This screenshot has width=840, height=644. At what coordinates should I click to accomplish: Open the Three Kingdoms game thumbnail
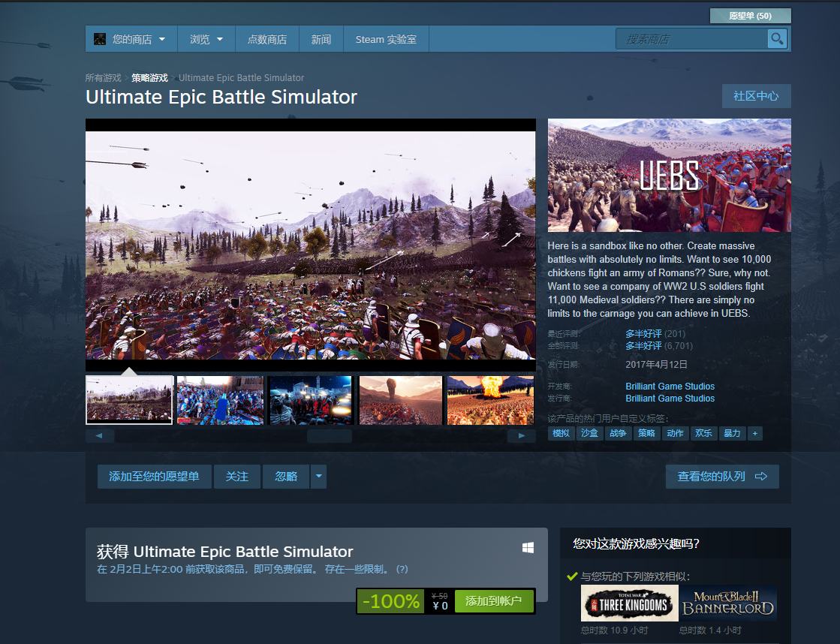630,603
